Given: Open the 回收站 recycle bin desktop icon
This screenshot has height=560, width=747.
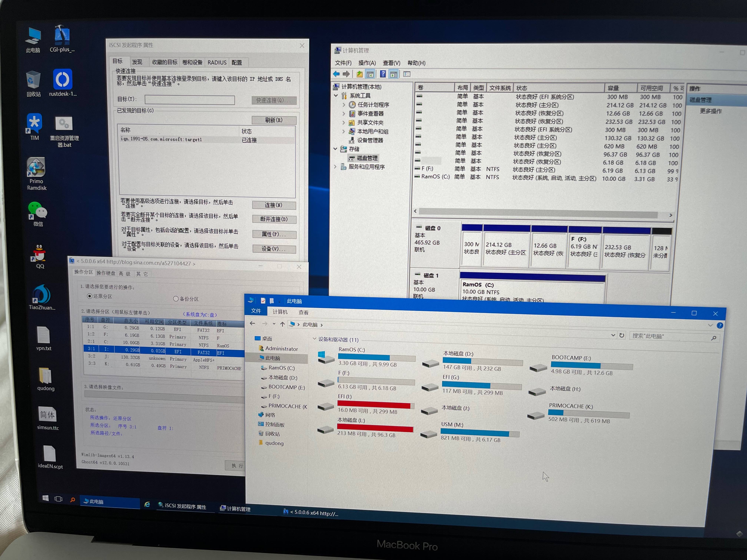Looking at the screenshot, I should [x=33, y=84].
